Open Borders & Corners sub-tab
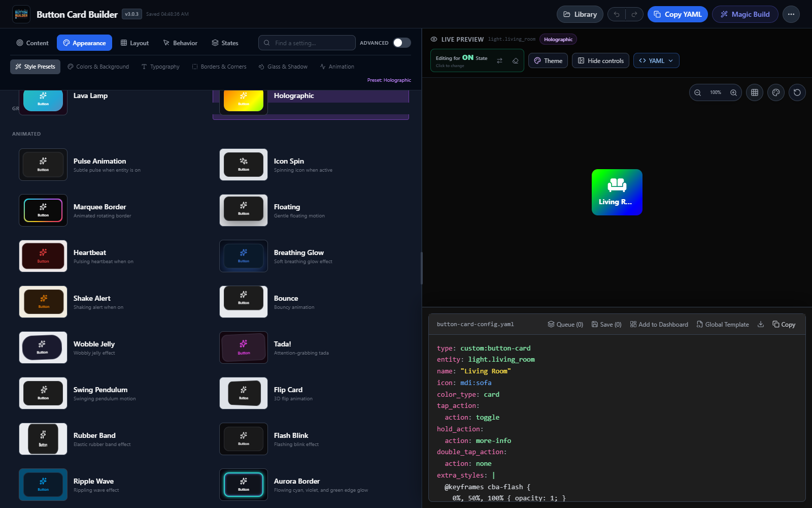The height and width of the screenshot is (508, 812). 219,67
